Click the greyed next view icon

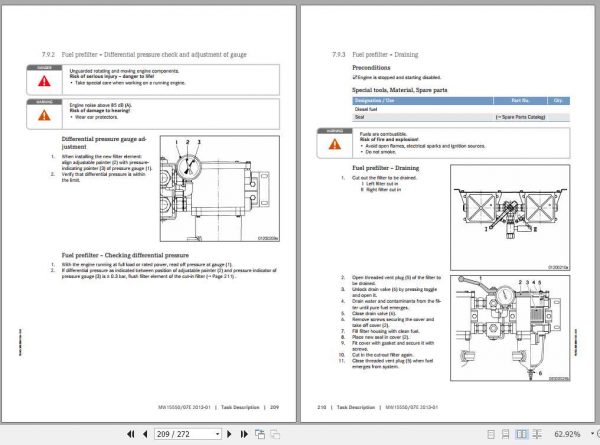click(275, 434)
